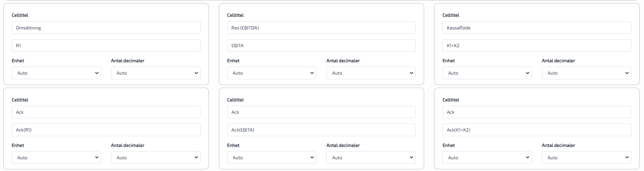This screenshot has width=644, height=171.
Task: Click the EBITA formula input field
Action: [x=321, y=46]
